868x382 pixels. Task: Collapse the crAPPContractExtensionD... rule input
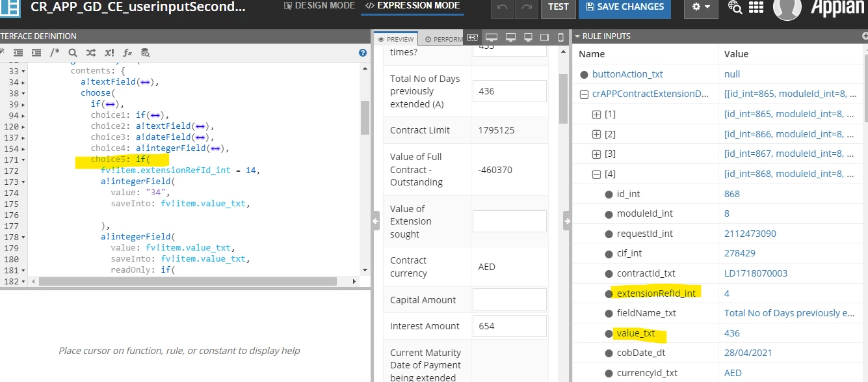[x=584, y=94]
